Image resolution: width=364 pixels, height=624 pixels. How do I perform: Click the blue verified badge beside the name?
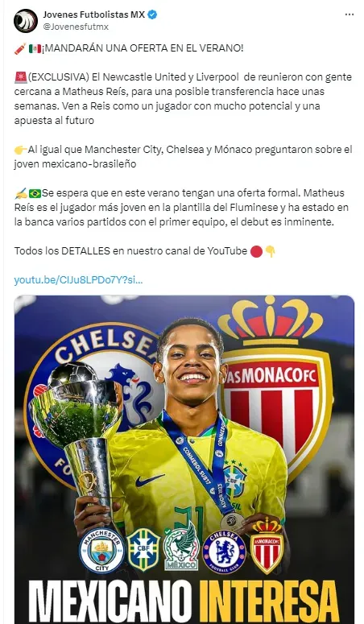[152, 15]
